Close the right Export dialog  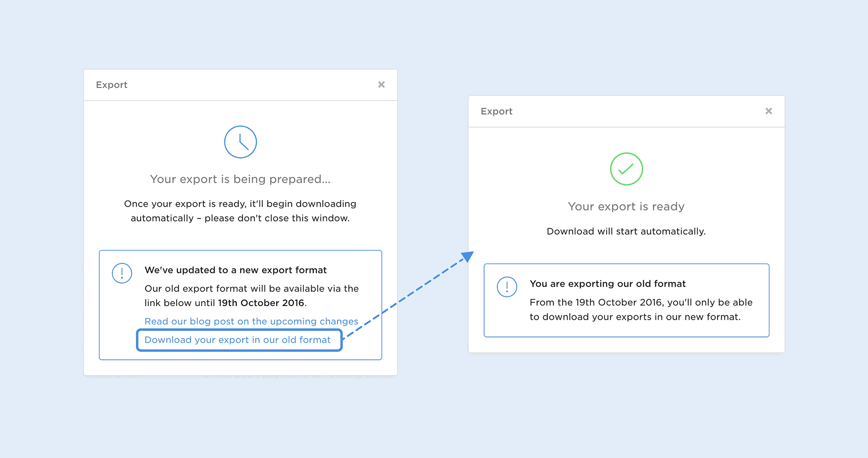point(768,111)
